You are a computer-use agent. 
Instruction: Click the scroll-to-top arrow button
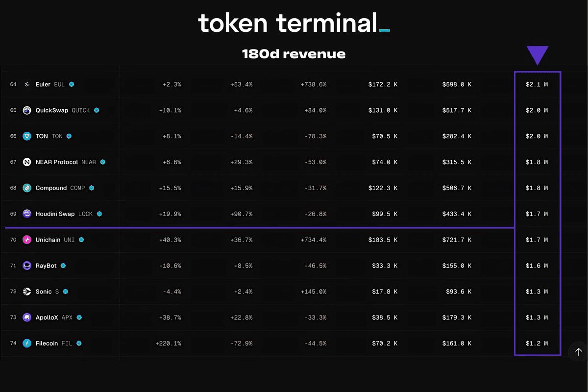click(578, 352)
